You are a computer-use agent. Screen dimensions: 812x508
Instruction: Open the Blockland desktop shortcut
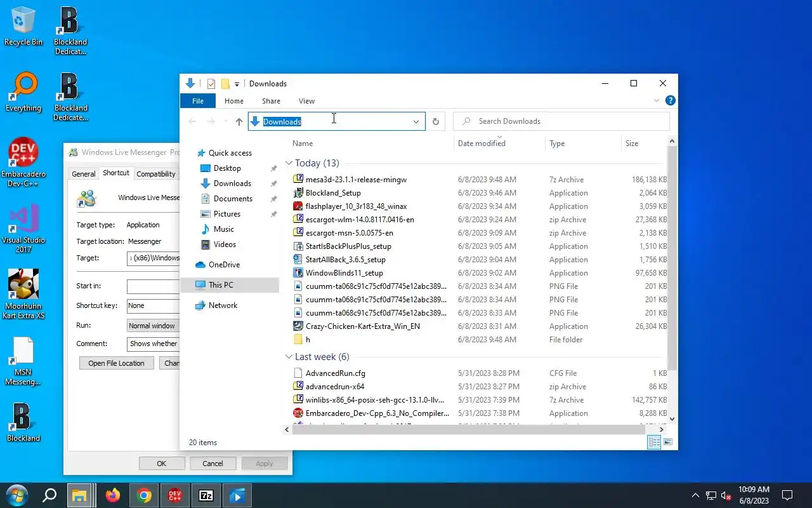click(23, 422)
